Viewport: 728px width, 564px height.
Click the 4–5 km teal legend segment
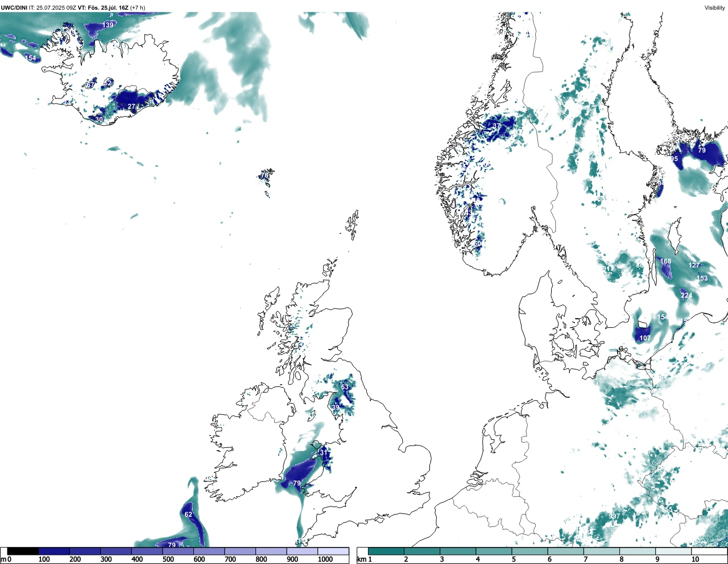click(x=494, y=551)
